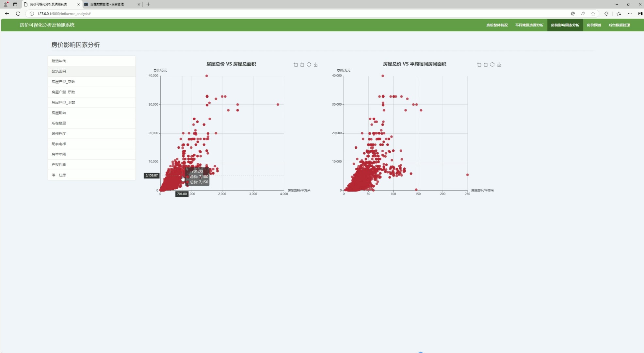Screen dimensions: 644x353
Task: Click area zoom icon on left chart
Action: (x=296, y=65)
